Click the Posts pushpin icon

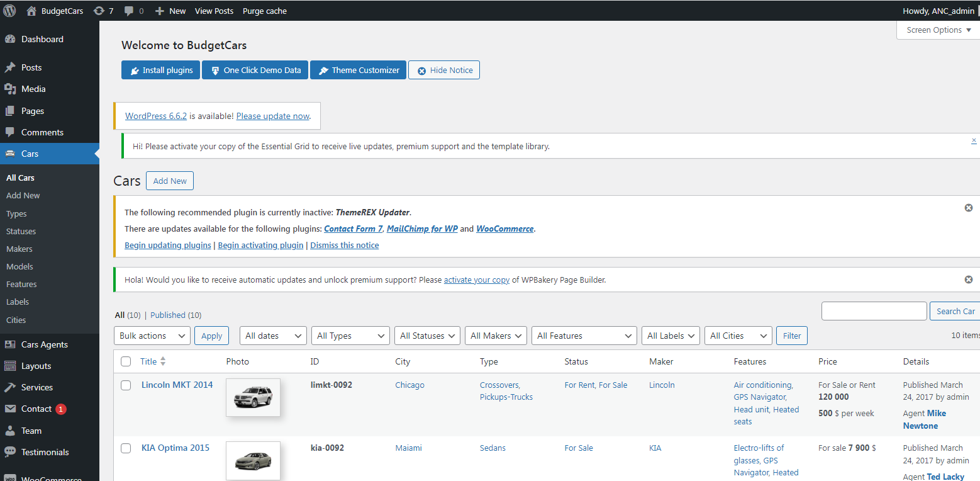pos(10,67)
